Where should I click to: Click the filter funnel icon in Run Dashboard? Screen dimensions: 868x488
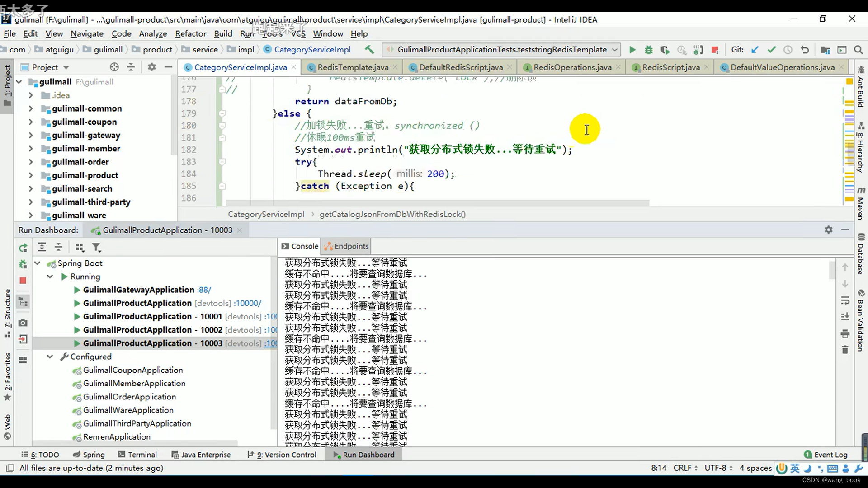pos(96,247)
